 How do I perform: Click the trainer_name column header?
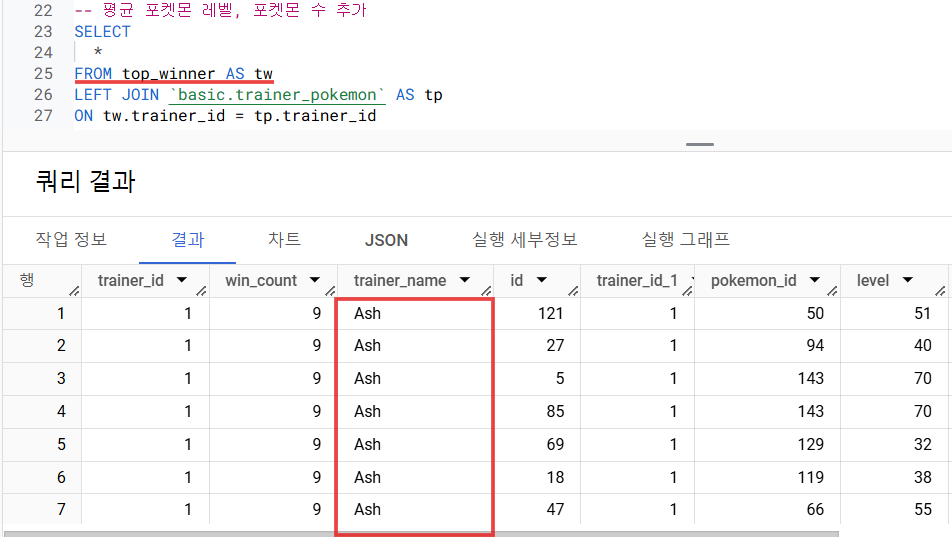point(400,281)
